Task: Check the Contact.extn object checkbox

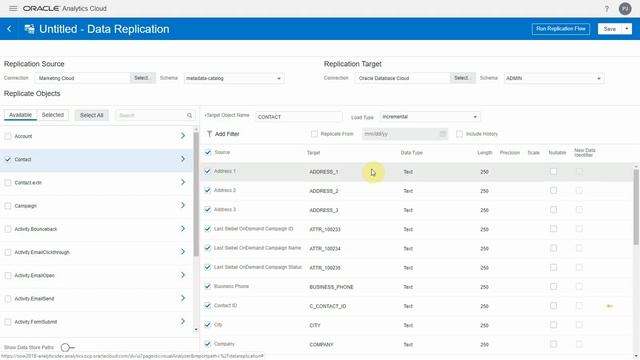Action: tap(8, 183)
